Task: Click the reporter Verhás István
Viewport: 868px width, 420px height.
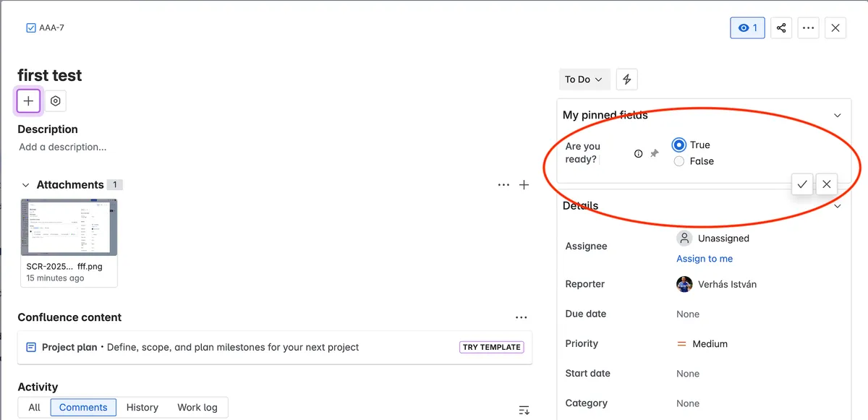Action: [727, 284]
